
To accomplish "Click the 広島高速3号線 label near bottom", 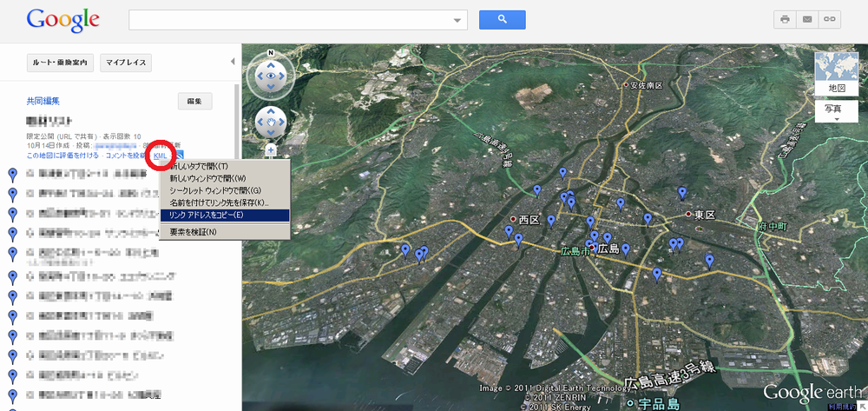I will [x=670, y=376].
